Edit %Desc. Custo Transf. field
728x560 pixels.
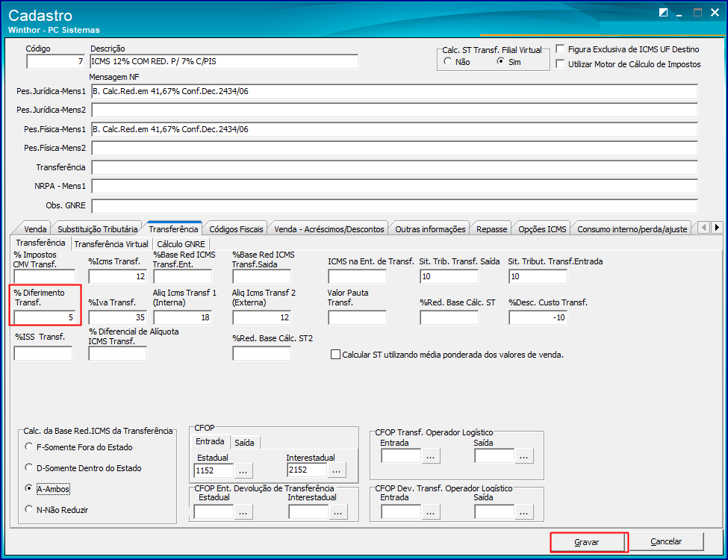point(538,317)
